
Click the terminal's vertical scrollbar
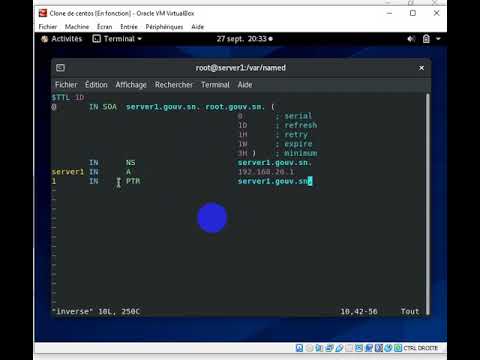[428, 204]
